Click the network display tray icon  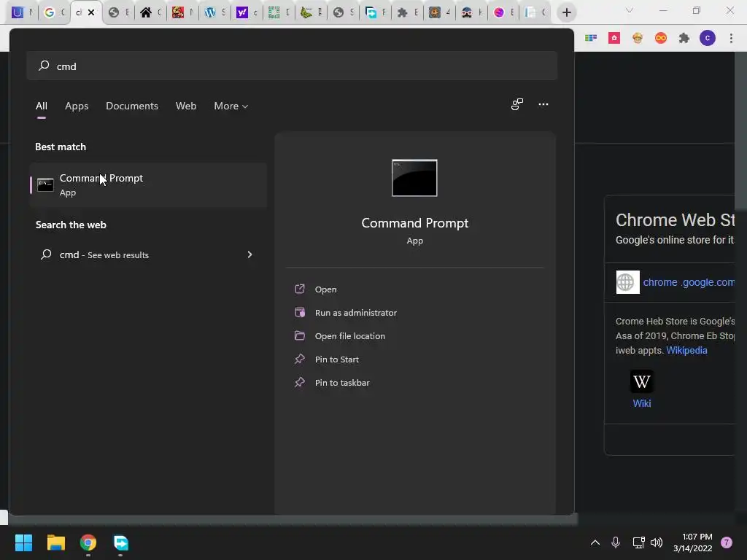(638, 542)
